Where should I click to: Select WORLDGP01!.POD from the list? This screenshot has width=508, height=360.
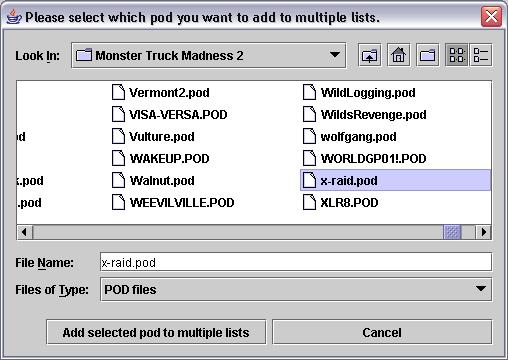pyautogui.click(x=365, y=158)
